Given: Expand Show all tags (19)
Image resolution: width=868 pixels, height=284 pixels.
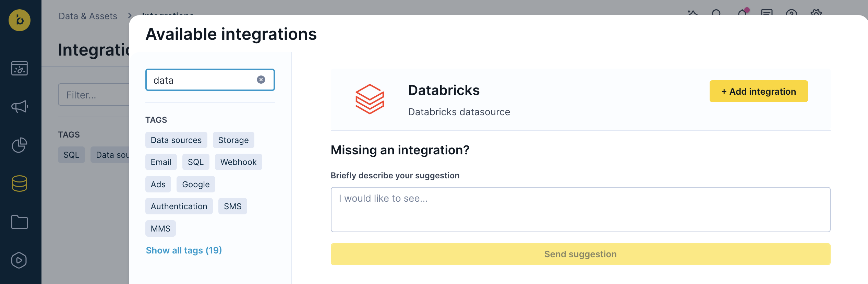Looking at the screenshot, I should (x=184, y=250).
